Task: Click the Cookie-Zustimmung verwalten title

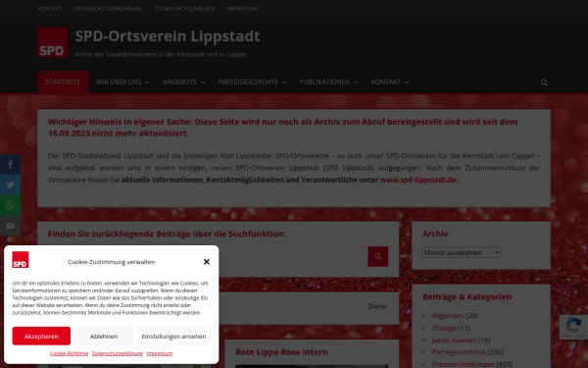Action: (x=112, y=262)
